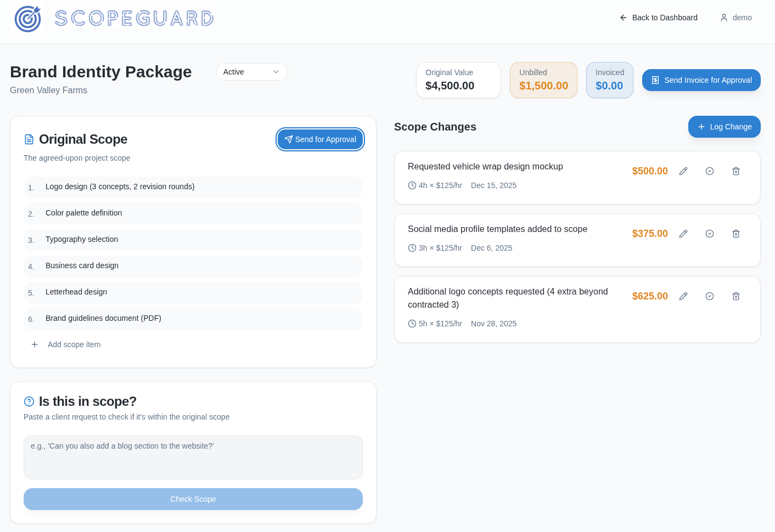
Task: Click the chevron on the project status selector
Action: [x=276, y=72]
